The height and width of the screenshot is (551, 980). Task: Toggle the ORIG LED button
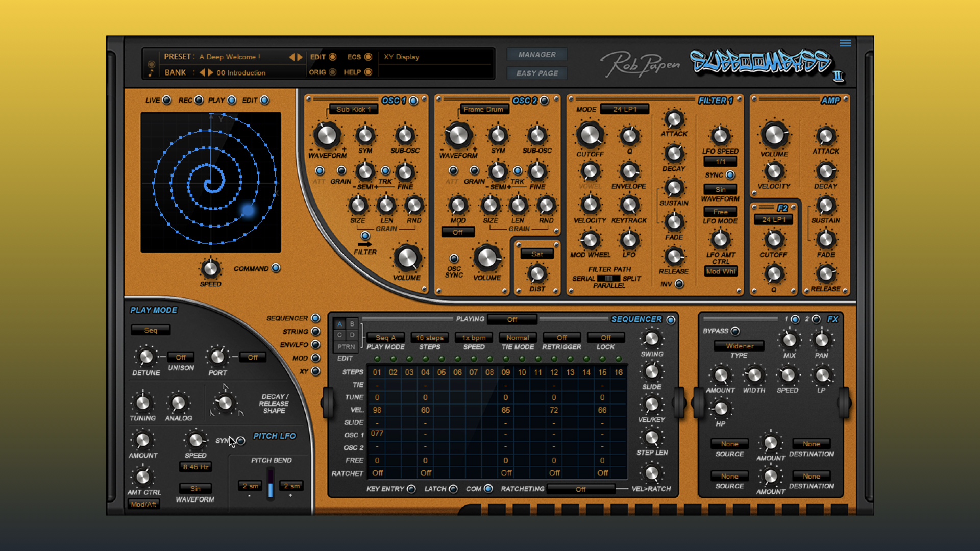click(x=333, y=72)
